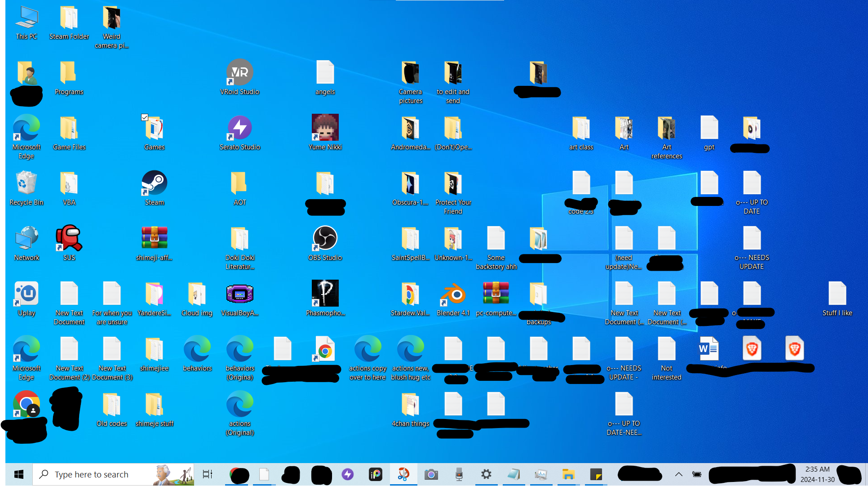The image size is (868, 486).
Task: Select the SUS Among Us icon
Action: pos(69,243)
